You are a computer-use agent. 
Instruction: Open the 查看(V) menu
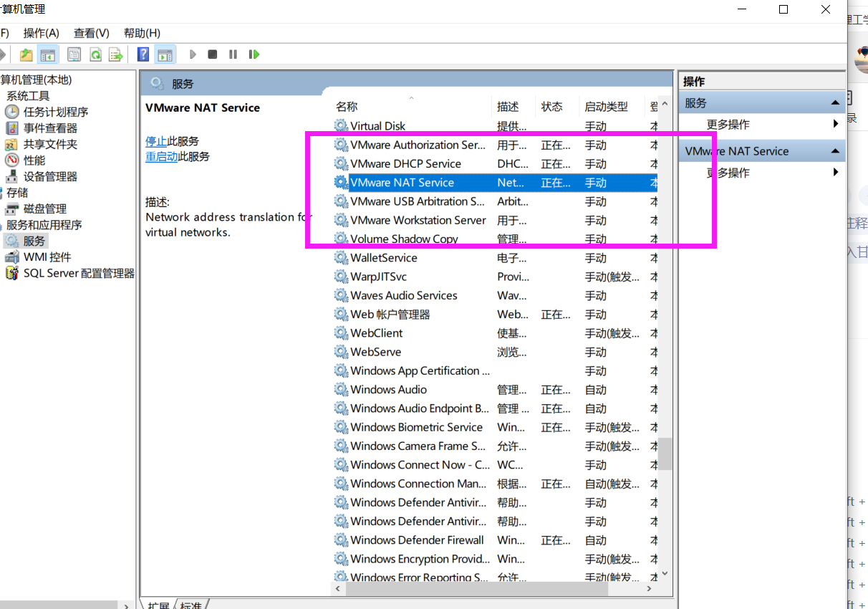91,33
